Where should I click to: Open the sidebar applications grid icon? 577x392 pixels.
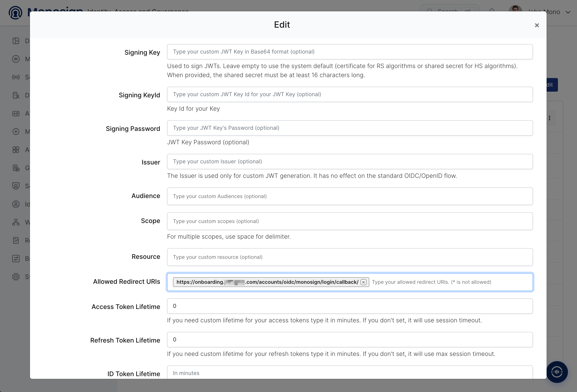point(16,149)
